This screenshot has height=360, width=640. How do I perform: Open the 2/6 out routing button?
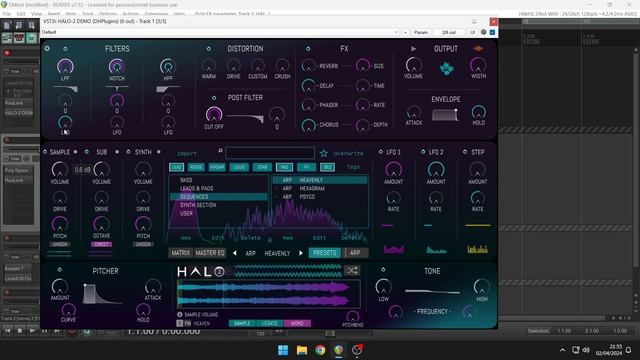[x=449, y=32]
